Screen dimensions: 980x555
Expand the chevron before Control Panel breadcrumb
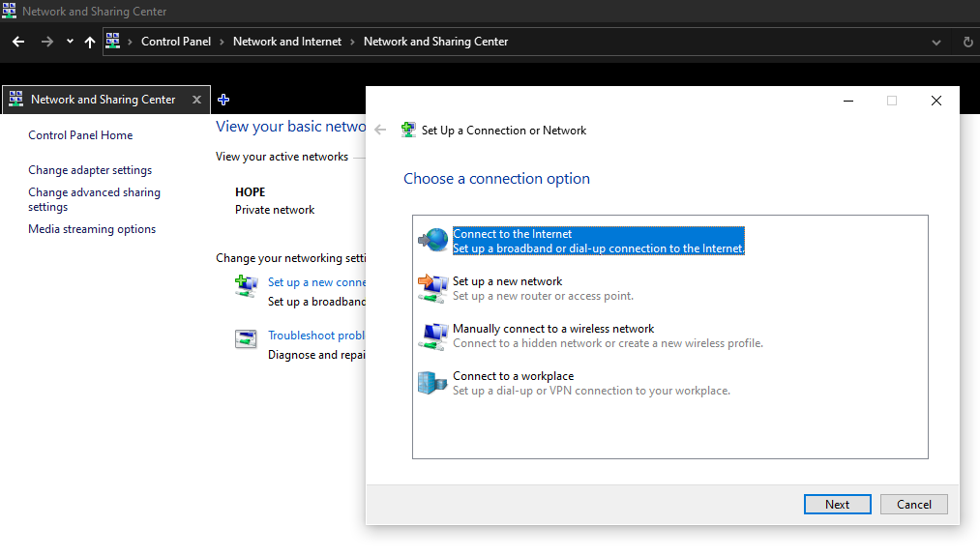[130, 42]
